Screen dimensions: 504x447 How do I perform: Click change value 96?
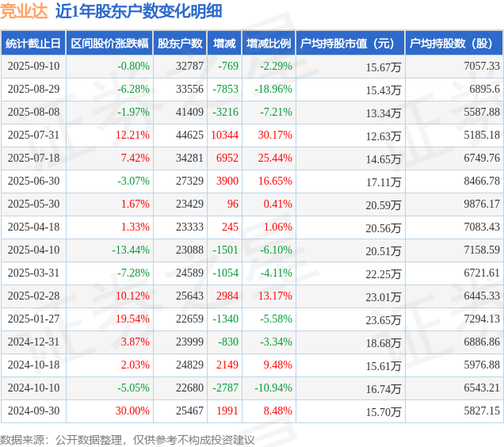[233, 204]
